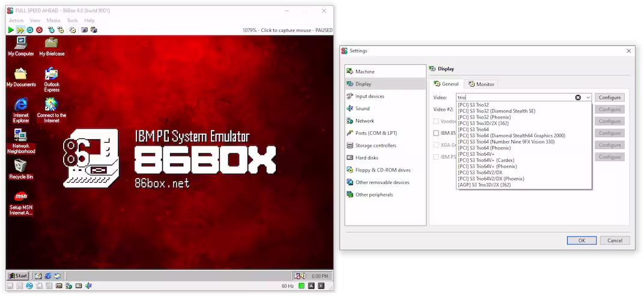Select Input devices in Settings sidebar

click(385, 96)
